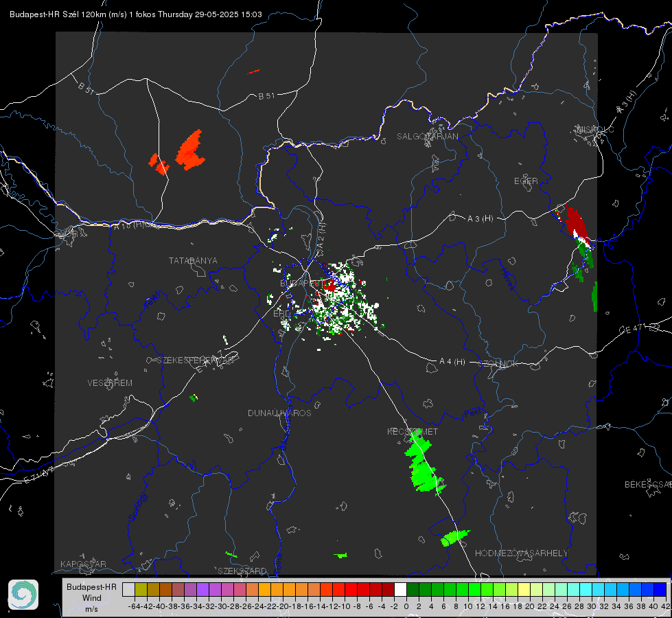Pick the cyan swatch between 28 and 30

click(x=586, y=589)
